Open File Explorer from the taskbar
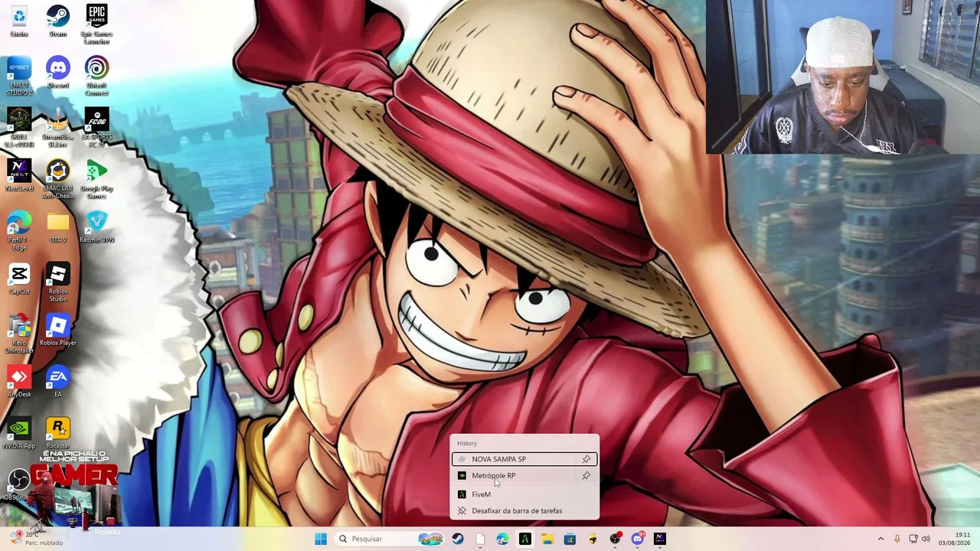Screen dimensions: 980x551 (547, 539)
